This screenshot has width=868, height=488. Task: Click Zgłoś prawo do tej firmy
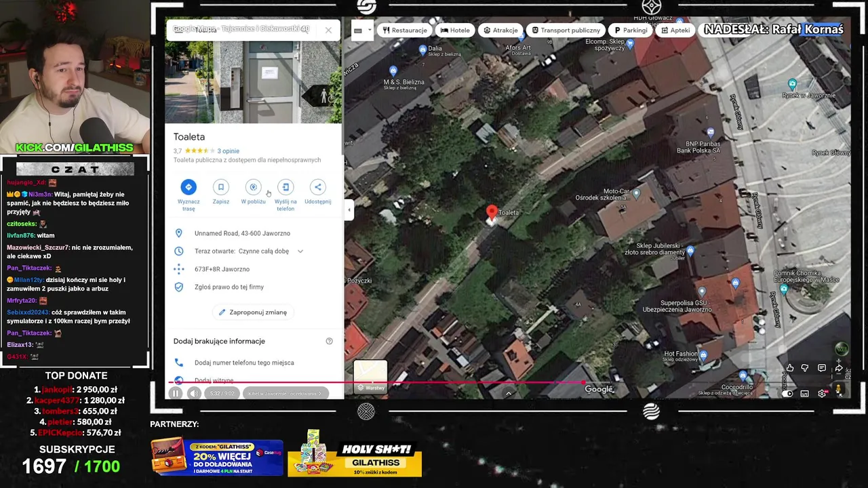[x=229, y=287]
